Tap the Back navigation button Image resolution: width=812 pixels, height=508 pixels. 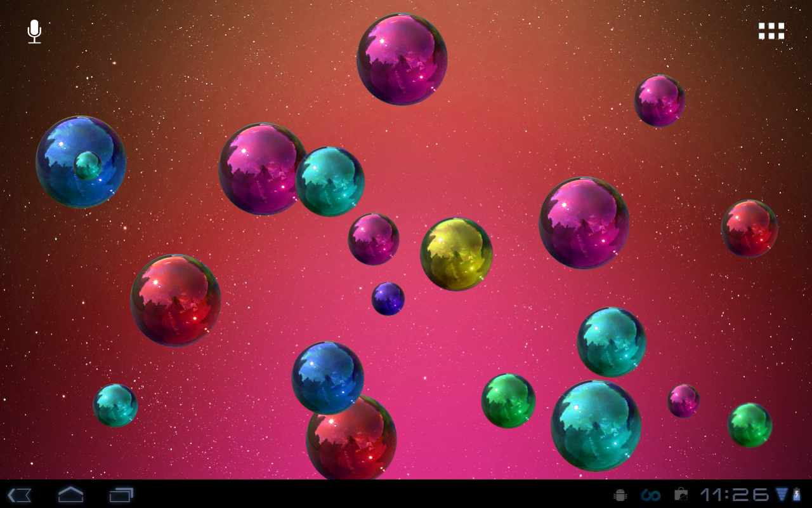[20, 495]
